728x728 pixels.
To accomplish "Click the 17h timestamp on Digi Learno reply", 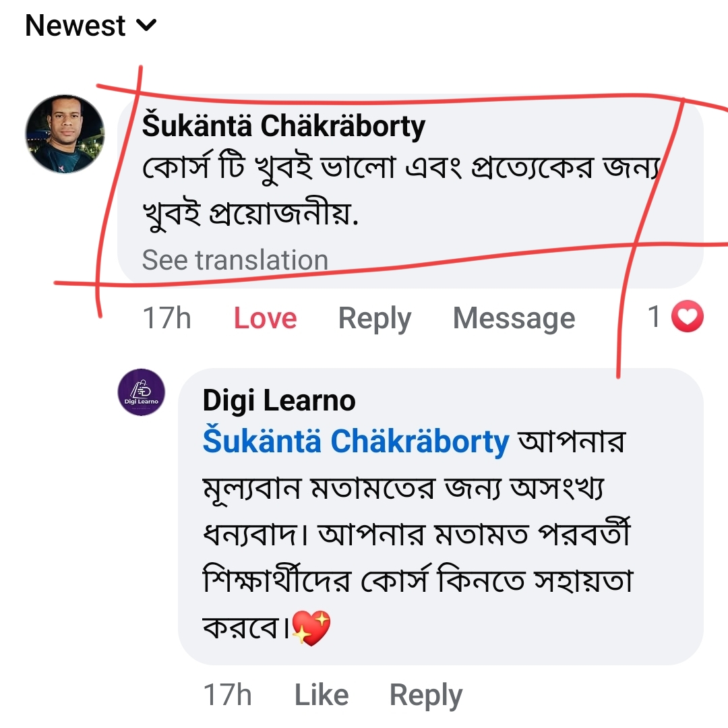I will click(228, 695).
